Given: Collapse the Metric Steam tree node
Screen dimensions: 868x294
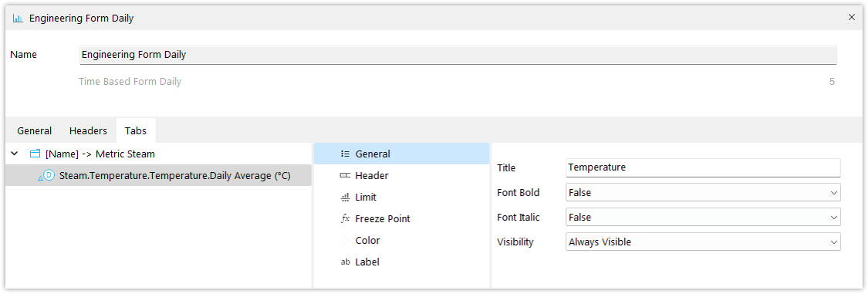Looking at the screenshot, I should tap(15, 154).
